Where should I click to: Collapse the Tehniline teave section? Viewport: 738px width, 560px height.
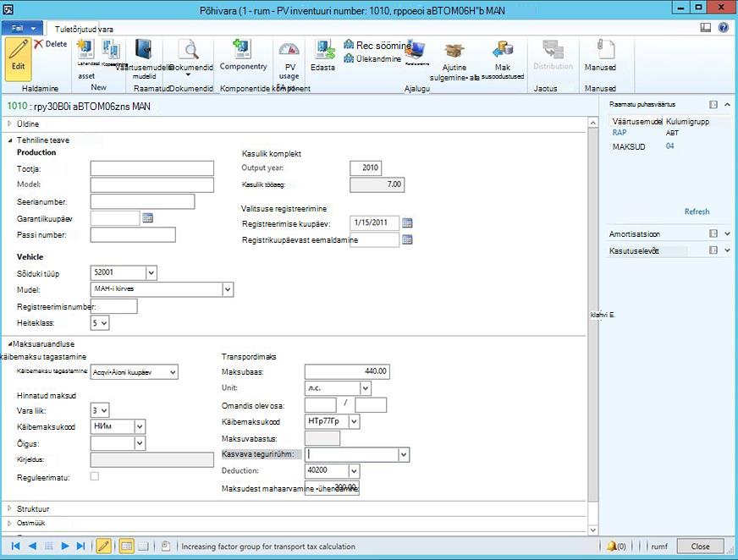pyautogui.click(x=9, y=140)
